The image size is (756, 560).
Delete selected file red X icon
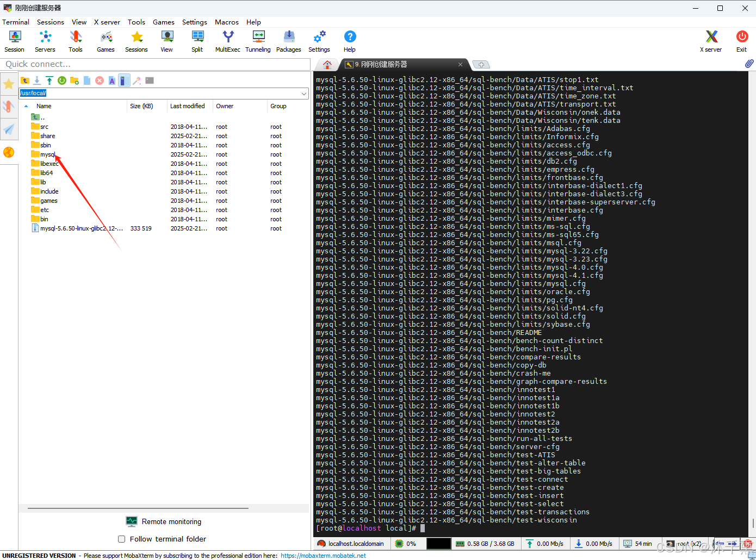pyautogui.click(x=100, y=80)
